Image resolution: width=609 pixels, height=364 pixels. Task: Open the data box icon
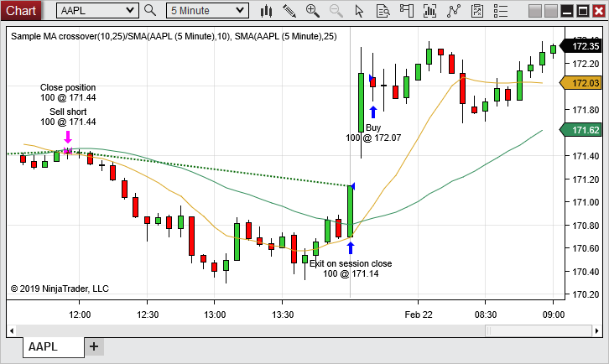pos(383,11)
